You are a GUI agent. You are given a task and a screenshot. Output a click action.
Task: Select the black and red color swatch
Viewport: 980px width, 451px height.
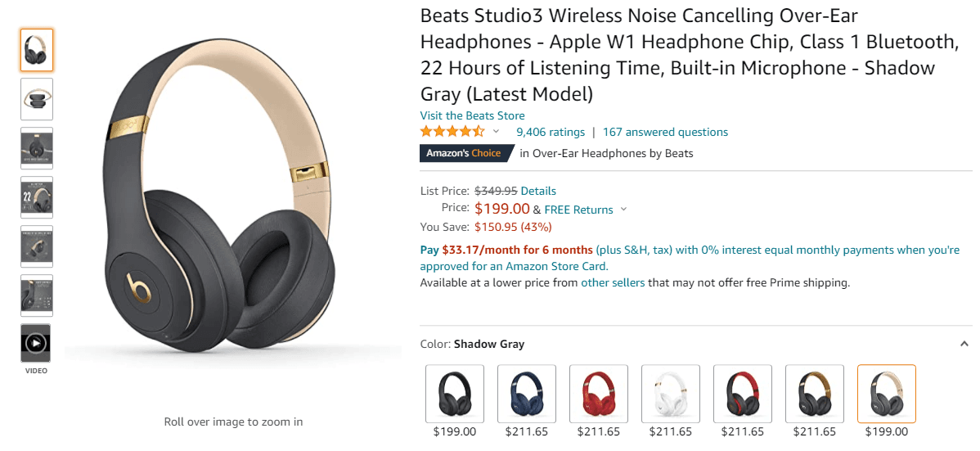743,394
